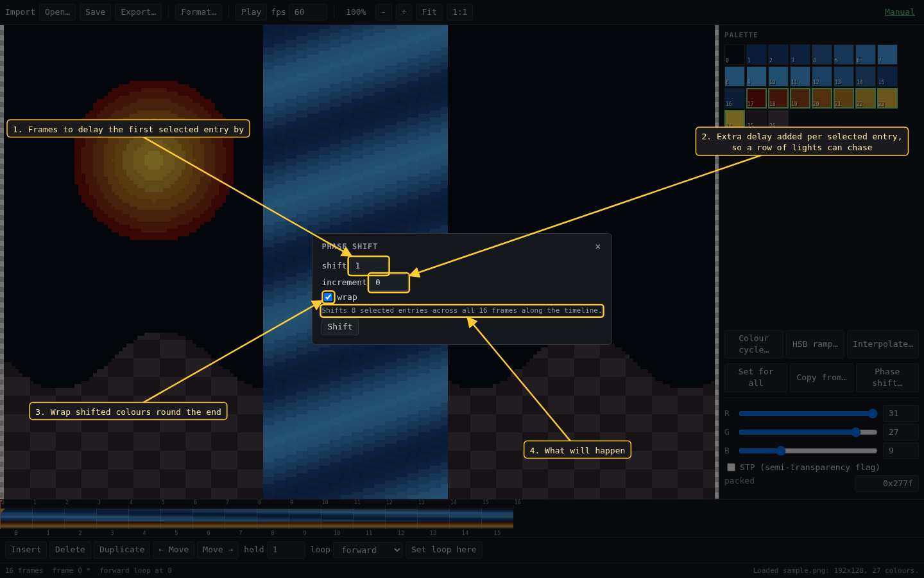Close the Phase Shift dialog
This screenshot has width=924, height=578.
(598, 247)
